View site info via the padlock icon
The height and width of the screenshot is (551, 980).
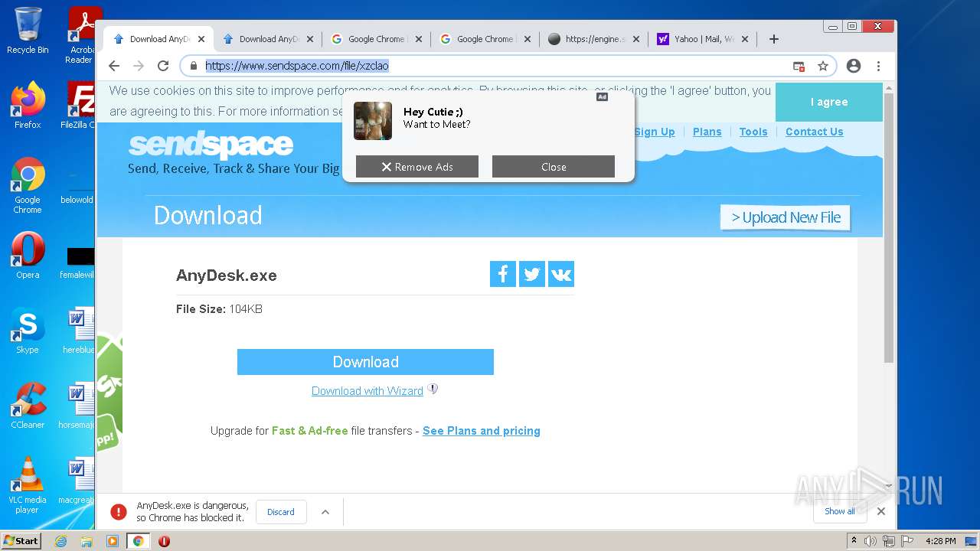(x=194, y=66)
